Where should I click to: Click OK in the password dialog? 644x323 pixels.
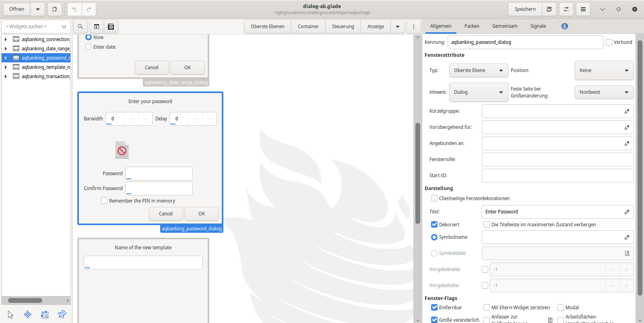(202, 214)
